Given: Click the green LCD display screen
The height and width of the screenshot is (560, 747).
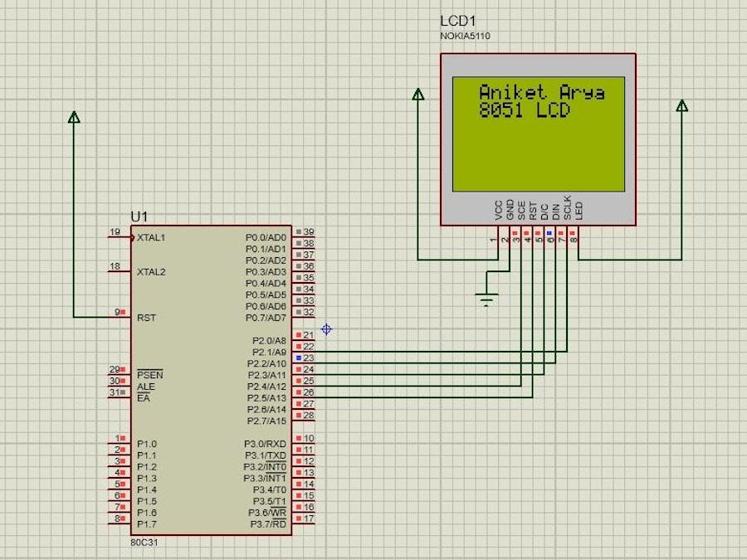Looking at the screenshot, I should 539,134.
